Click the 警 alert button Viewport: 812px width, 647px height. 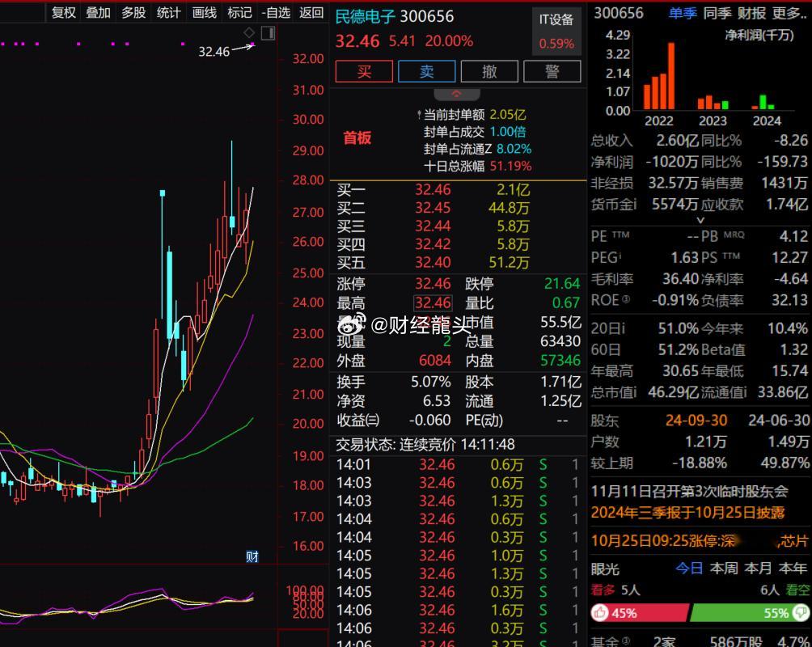(552, 71)
